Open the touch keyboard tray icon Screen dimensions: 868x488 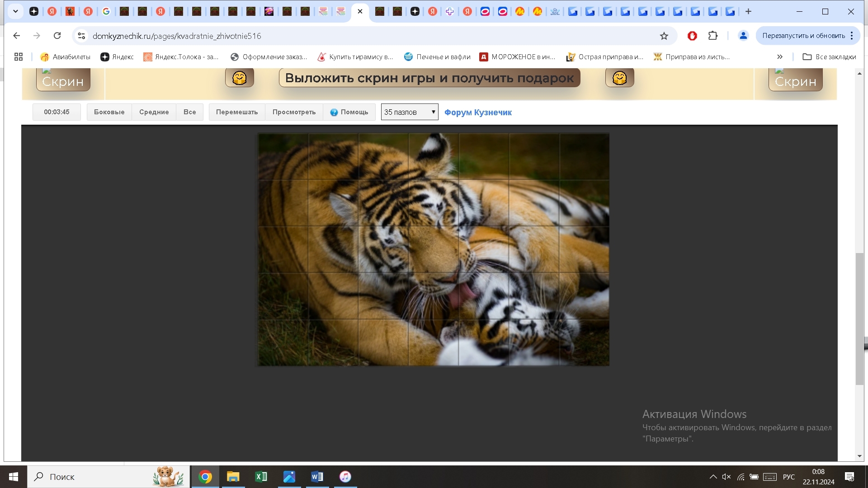tap(770, 477)
